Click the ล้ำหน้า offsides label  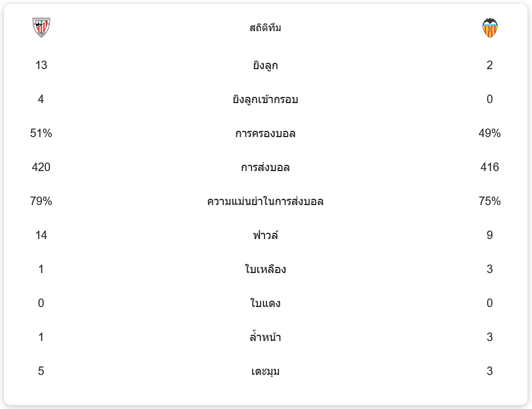pyautogui.click(x=265, y=338)
